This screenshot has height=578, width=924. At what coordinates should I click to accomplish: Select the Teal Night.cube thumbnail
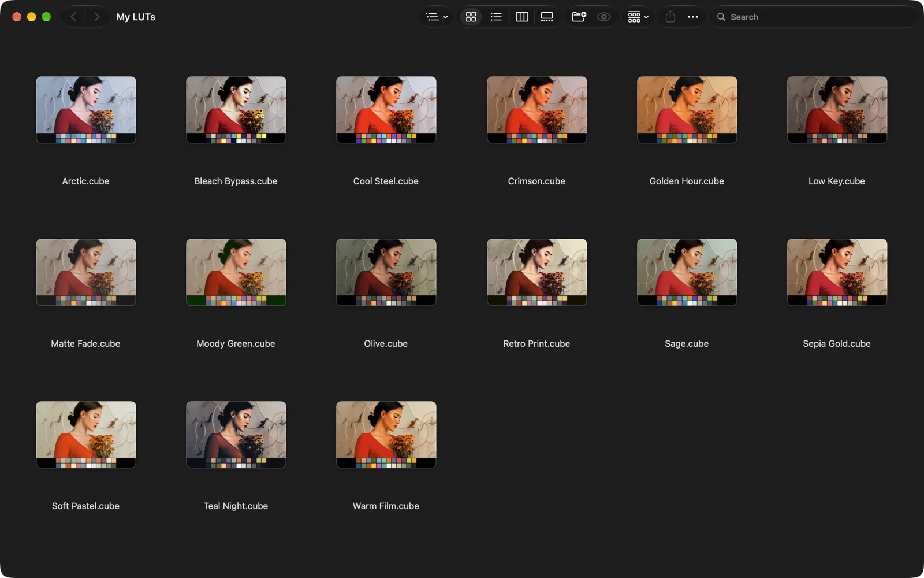(x=236, y=435)
